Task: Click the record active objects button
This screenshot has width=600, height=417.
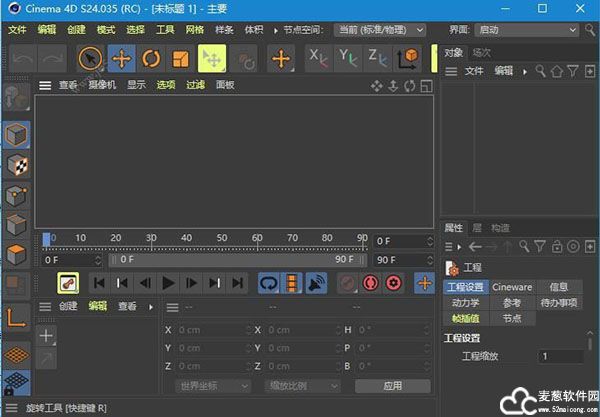Action: pos(371,283)
